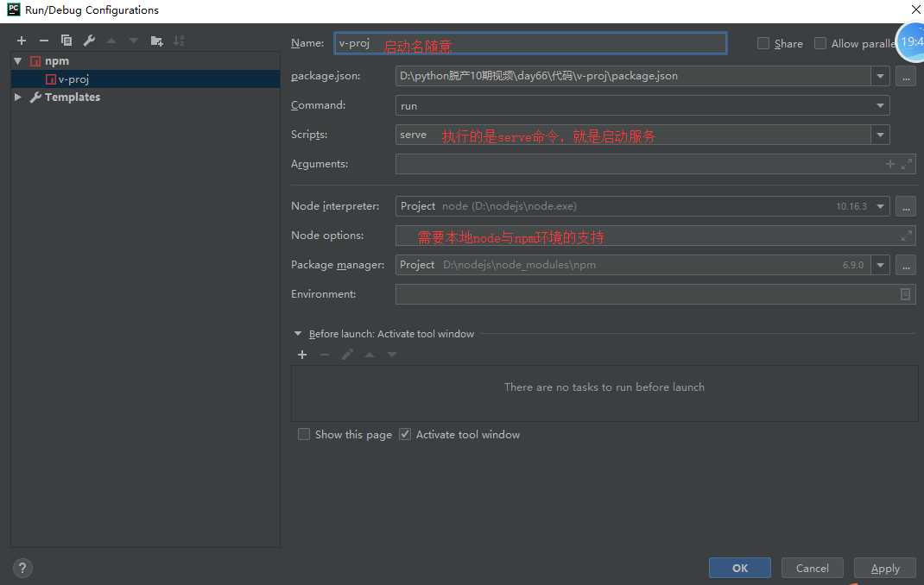Image resolution: width=924 pixels, height=585 pixels.
Task: Insert macro into Arguments with plus icon
Action: click(x=890, y=164)
